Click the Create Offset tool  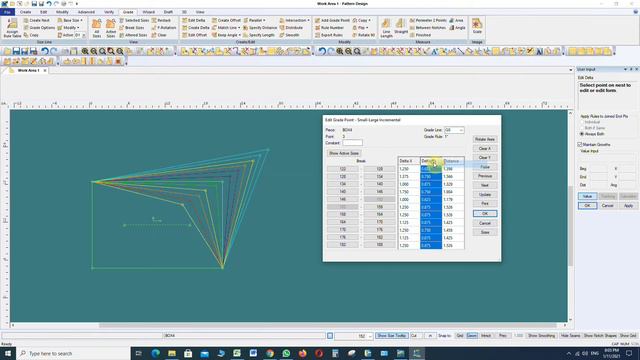tap(226, 20)
